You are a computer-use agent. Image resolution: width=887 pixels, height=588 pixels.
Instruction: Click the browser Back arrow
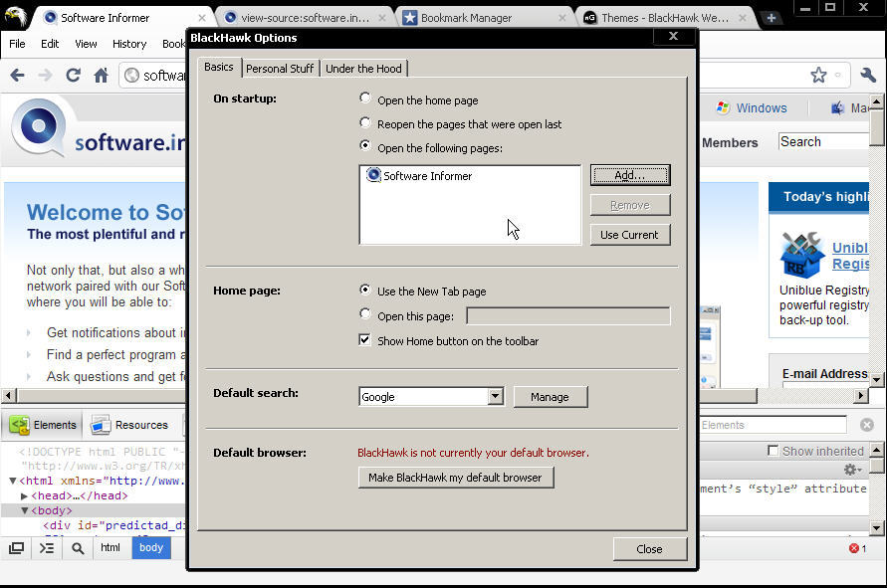coord(18,76)
